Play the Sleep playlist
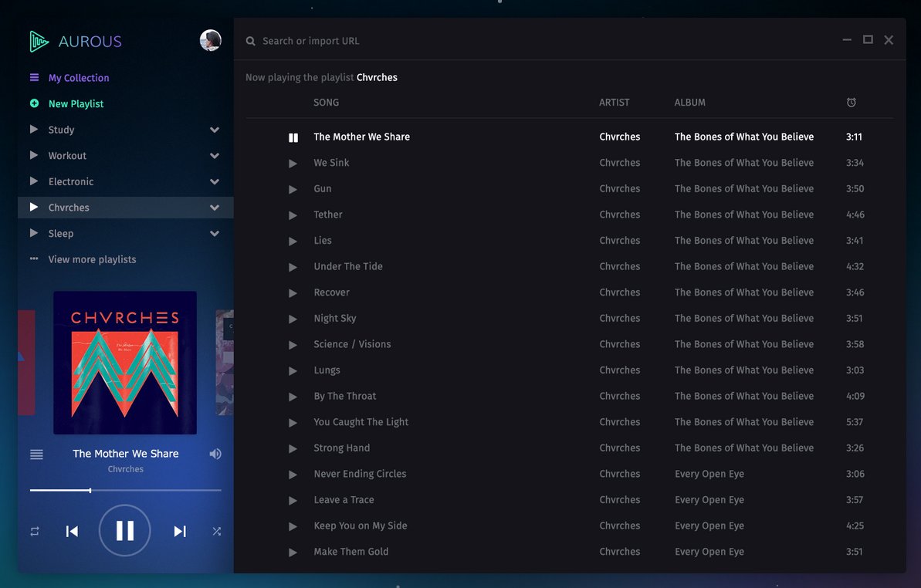 (x=34, y=233)
